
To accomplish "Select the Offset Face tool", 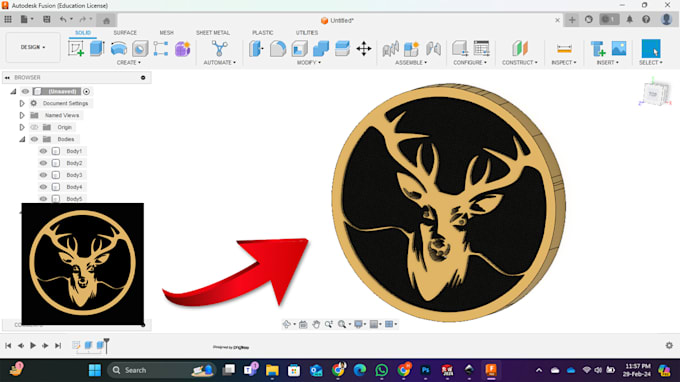I will [x=342, y=48].
